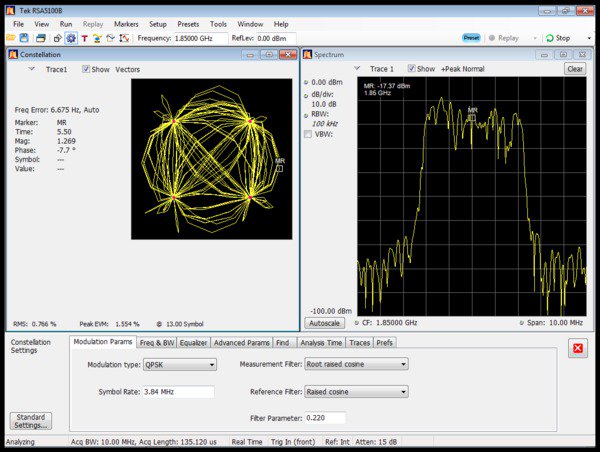Click the red T trigger icon

click(84, 38)
